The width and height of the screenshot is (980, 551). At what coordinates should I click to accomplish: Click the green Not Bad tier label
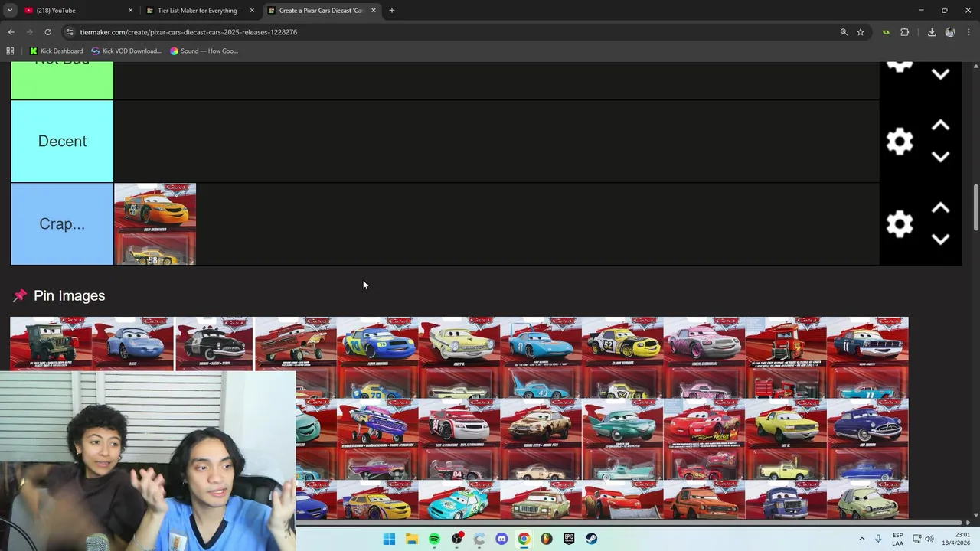(62, 80)
